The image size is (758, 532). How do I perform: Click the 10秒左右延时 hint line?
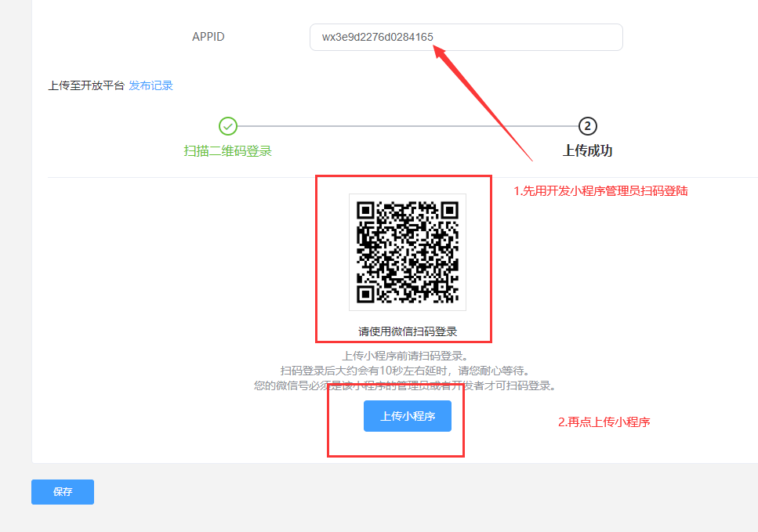click(405, 371)
